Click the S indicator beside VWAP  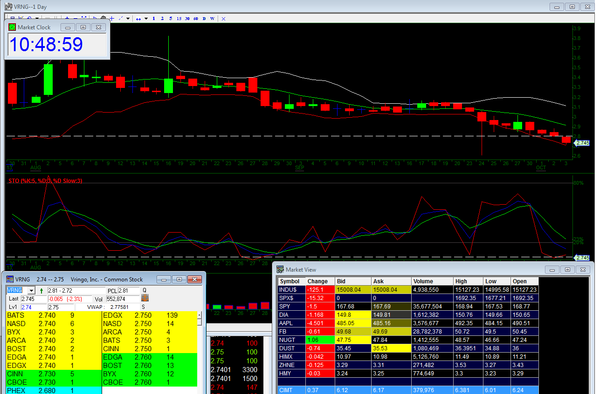pyautogui.click(x=143, y=307)
